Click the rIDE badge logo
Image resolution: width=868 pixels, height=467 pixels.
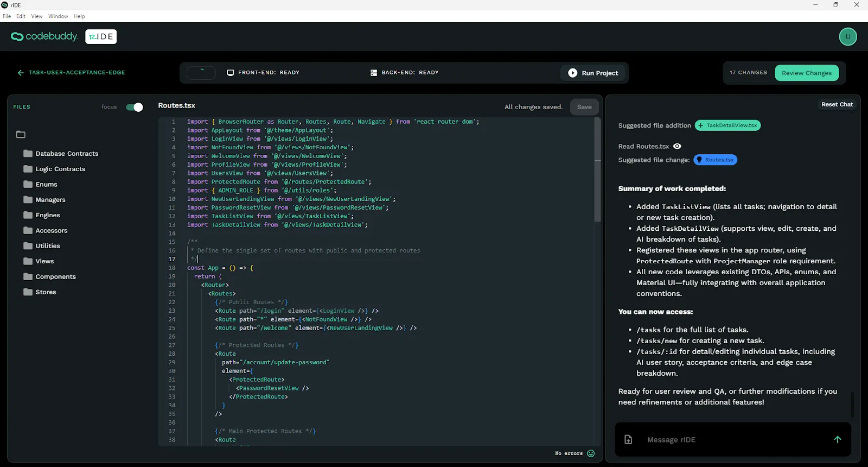[x=101, y=36]
